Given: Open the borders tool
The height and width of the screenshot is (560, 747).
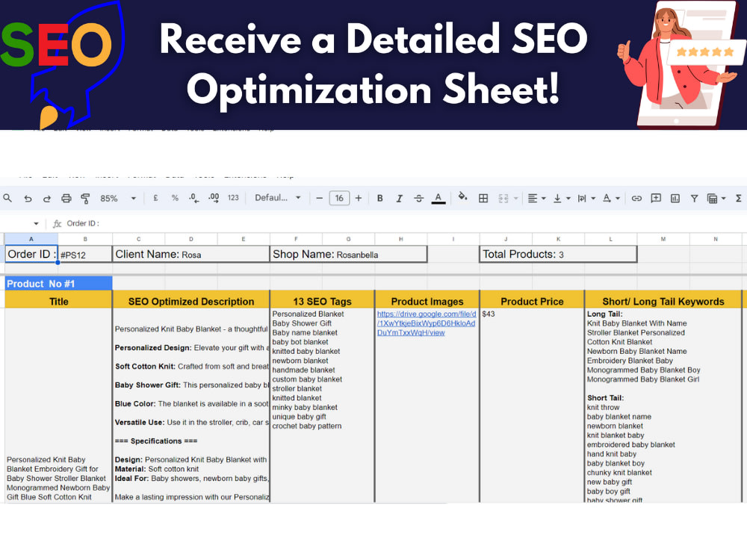Looking at the screenshot, I should pos(483,198).
